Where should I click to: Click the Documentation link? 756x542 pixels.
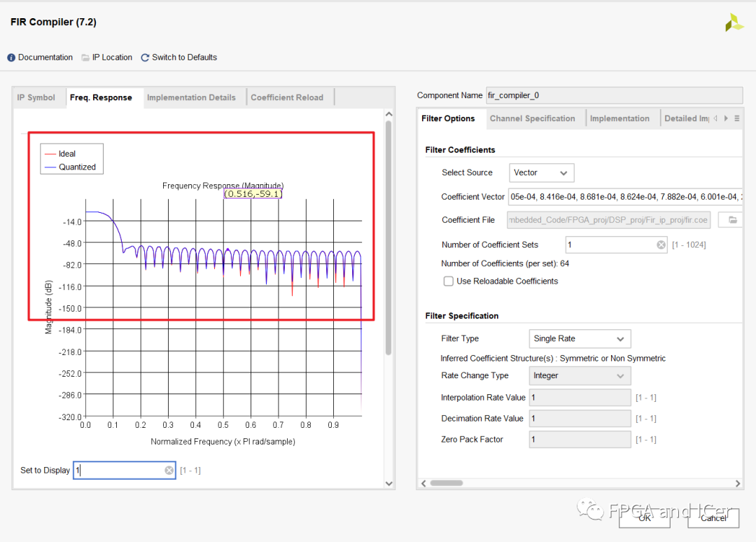click(x=45, y=57)
